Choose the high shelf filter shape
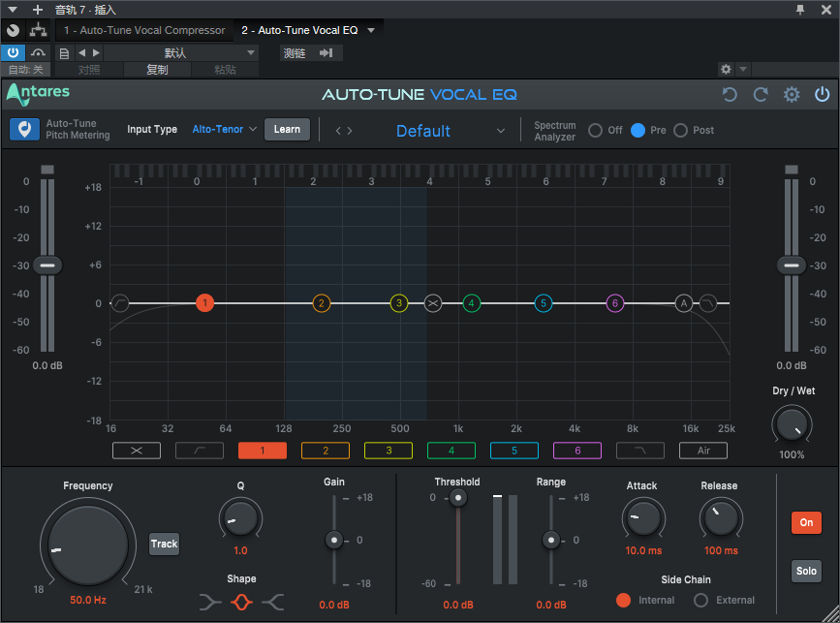Screen dimensions: 840x623 pyautogui.click(x=273, y=602)
